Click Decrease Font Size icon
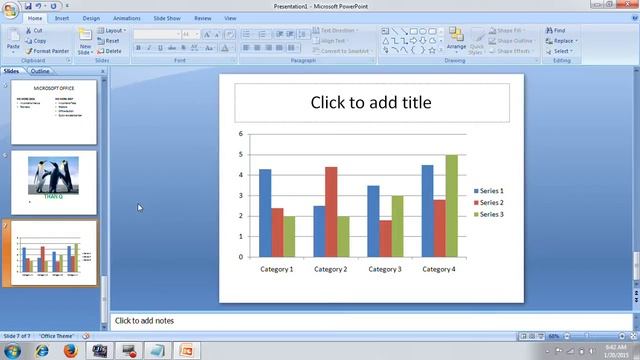This screenshot has height=360, width=640. click(x=217, y=34)
